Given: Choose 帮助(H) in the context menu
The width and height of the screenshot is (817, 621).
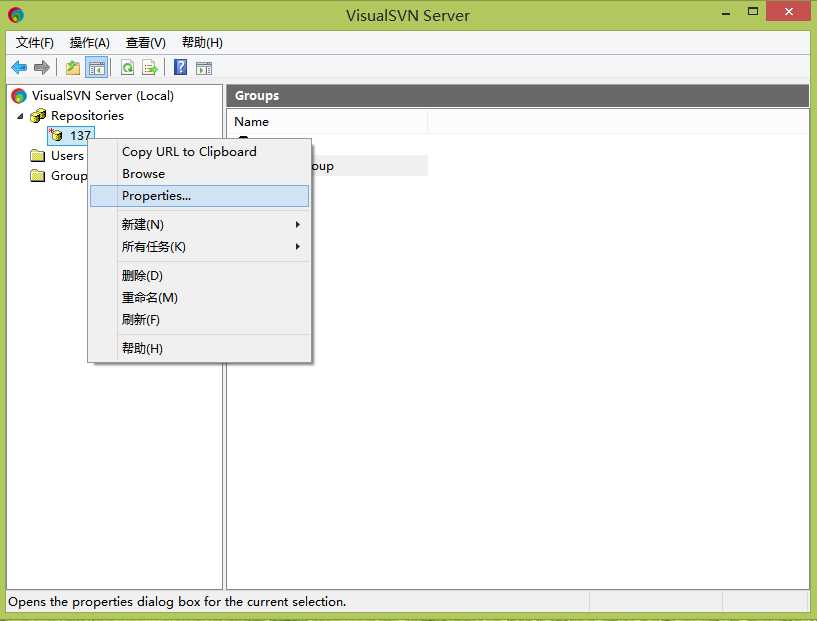Looking at the screenshot, I should [200, 348].
